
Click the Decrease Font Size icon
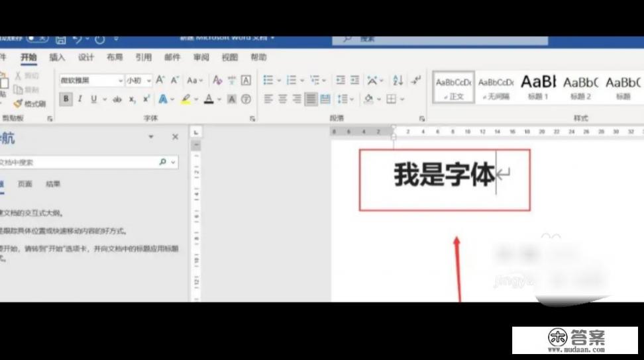coord(175,80)
